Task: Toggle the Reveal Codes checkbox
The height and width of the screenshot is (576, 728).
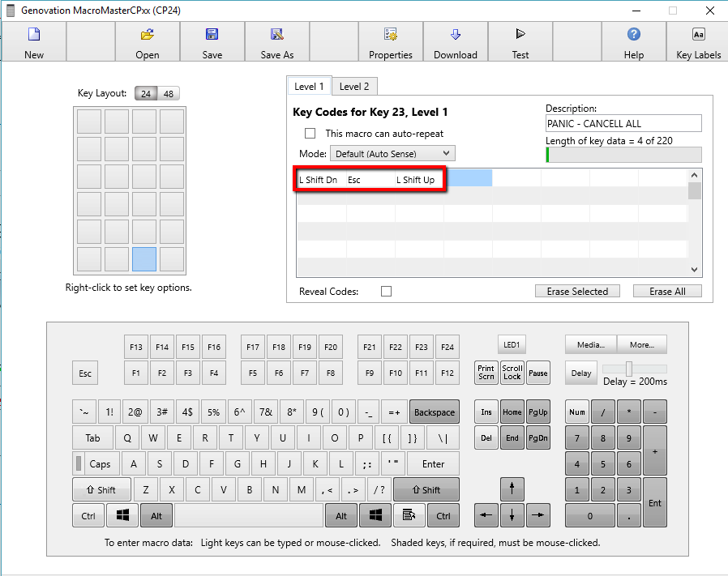Action: 386,292
